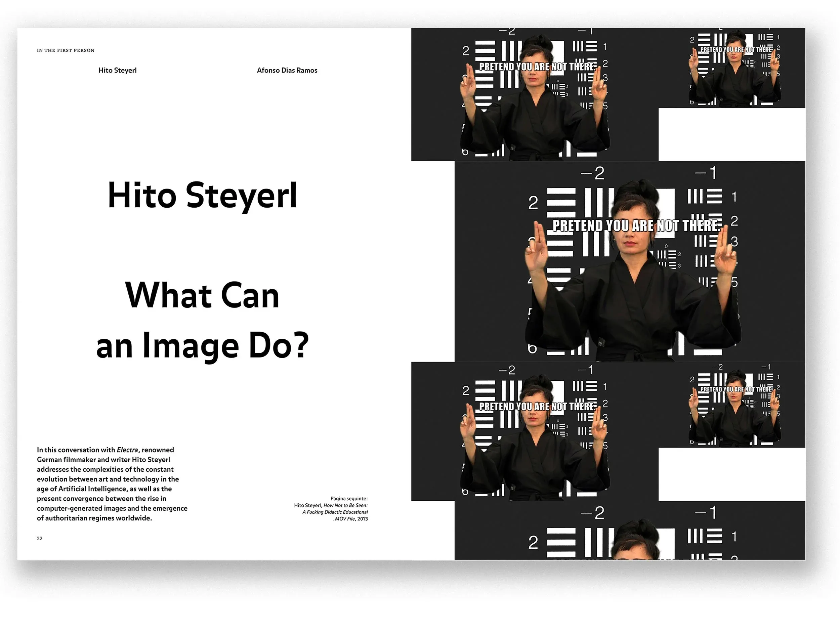Click the 'IN THE FIRST PERSON' section header
Screen dimensions: 840x630
pyautogui.click(x=65, y=50)
